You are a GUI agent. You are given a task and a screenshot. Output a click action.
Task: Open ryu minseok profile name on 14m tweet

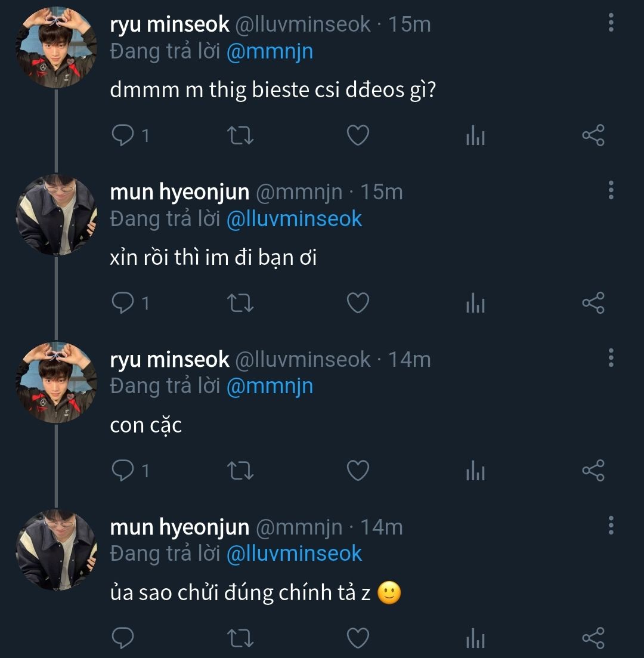pos(170,359)
